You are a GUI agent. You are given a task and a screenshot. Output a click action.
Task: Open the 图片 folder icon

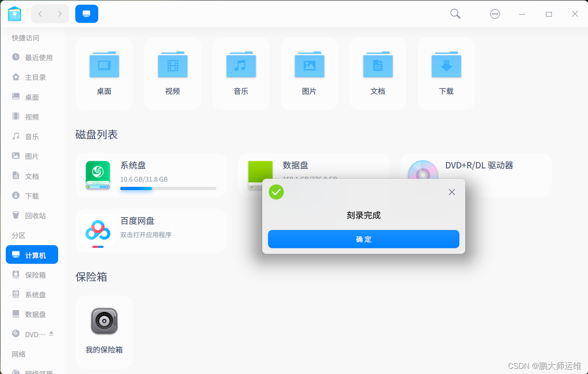pyautogui.click(x=309, y=65)
